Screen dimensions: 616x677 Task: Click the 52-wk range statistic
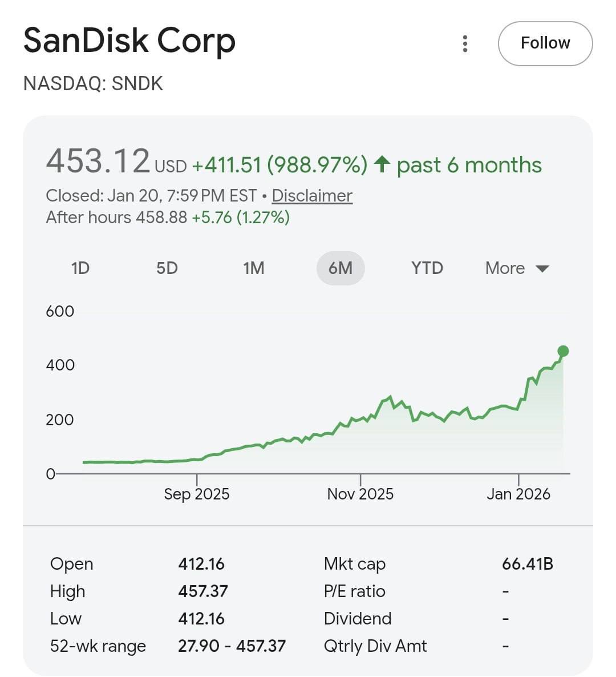click(x=97, y=646)
